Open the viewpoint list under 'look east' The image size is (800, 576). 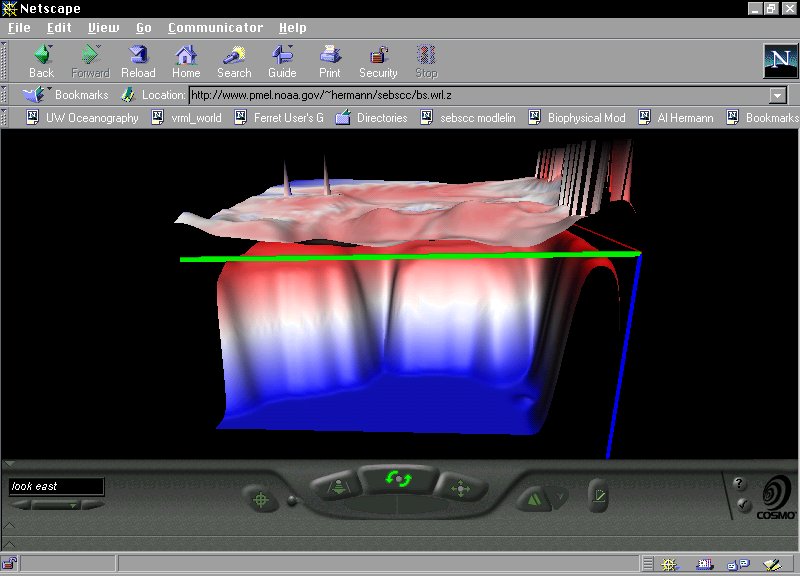pyautogui.click(x=56, y=505)
